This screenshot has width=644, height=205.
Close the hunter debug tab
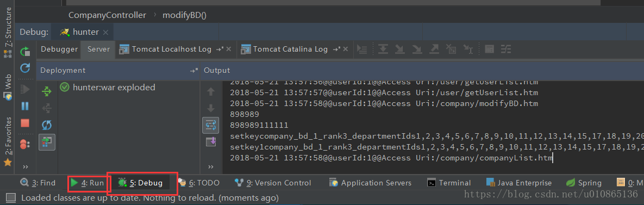point(105,32)
